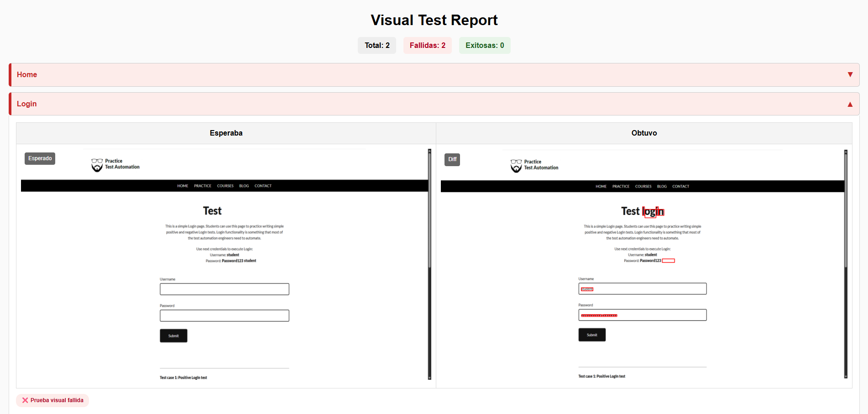Collapse the Login section using its chevron
The image size is (868, 414).
coord(850,104)
